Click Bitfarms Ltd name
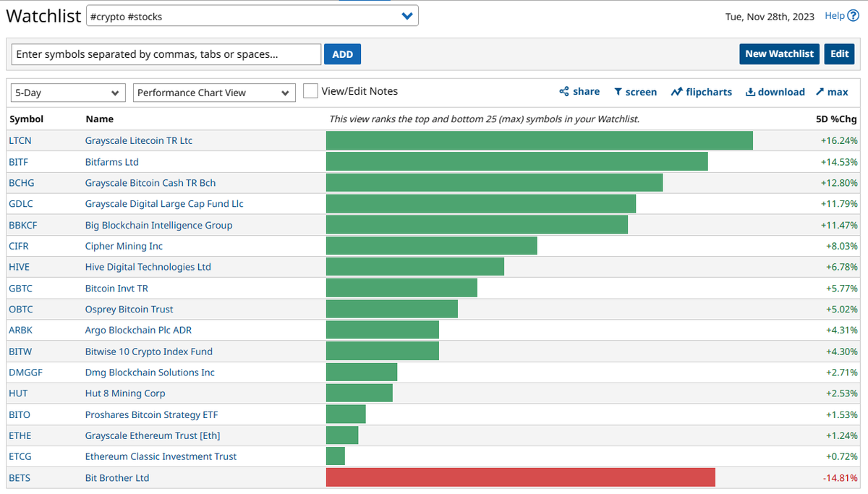 112,162
